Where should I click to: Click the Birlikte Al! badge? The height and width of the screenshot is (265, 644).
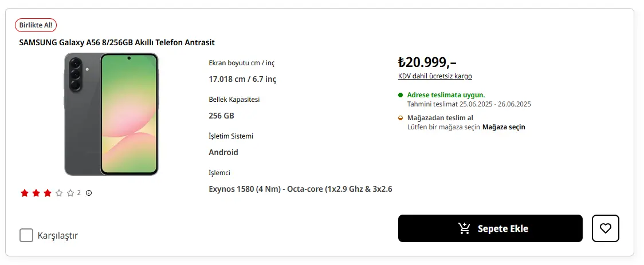click(36, 25)
